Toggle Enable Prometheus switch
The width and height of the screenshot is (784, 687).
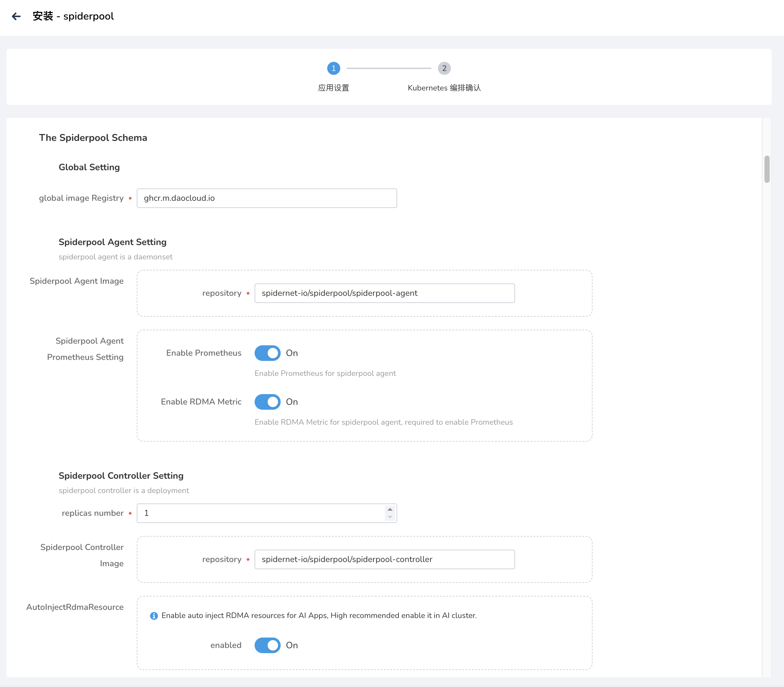click(267, 353)
